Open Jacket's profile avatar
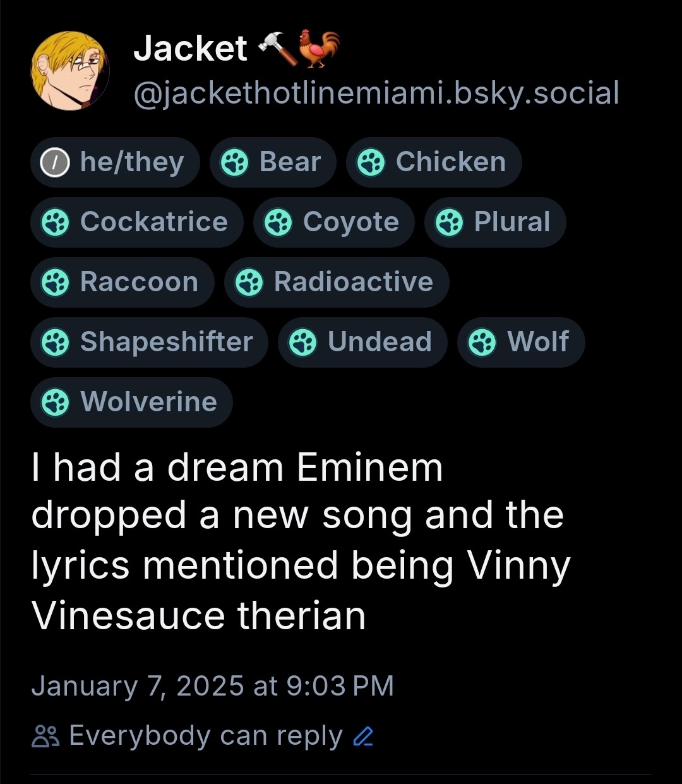The width and height of the screenshot is (682, 784). pos(70,71)
